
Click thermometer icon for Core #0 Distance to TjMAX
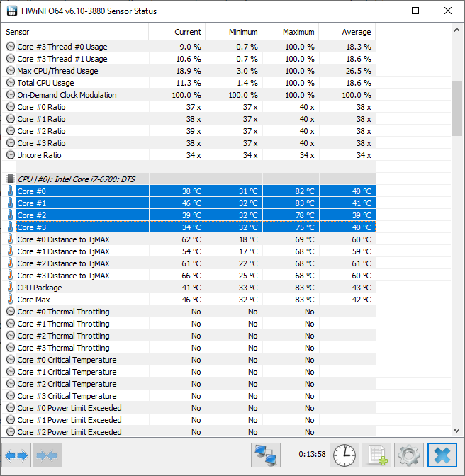[11, 239]
